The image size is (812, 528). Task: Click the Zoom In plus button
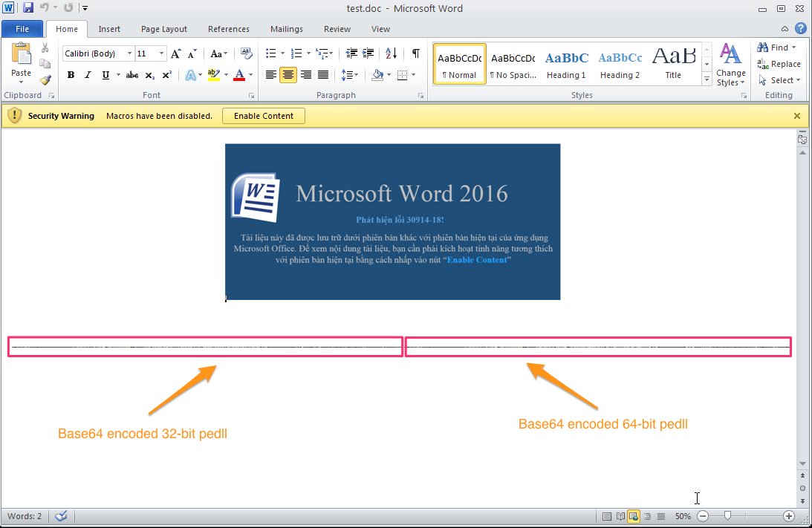pos(788,515)
